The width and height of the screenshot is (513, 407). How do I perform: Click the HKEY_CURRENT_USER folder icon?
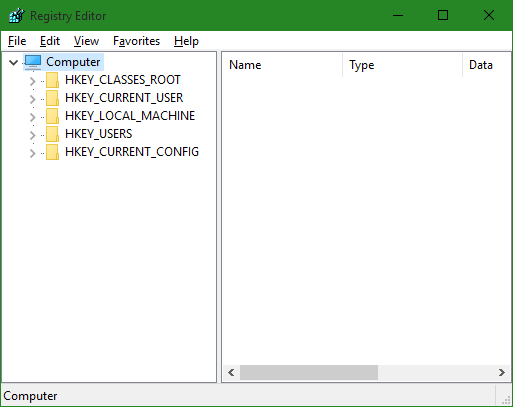(52, 98)
